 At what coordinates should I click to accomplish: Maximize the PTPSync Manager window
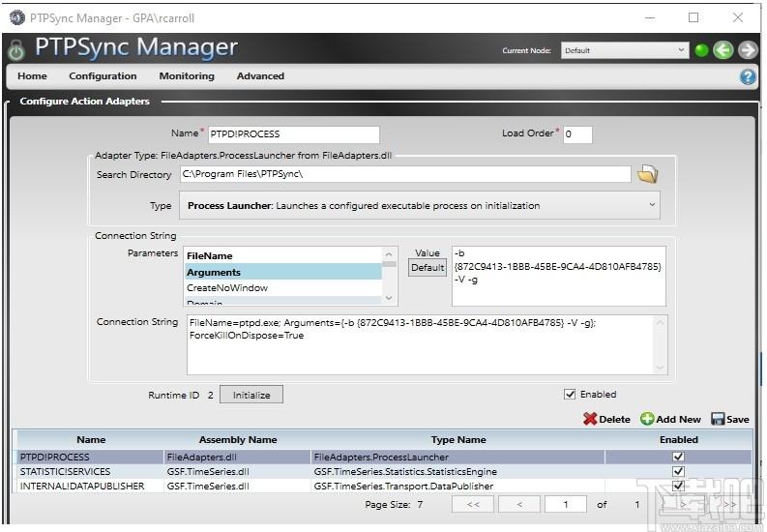point(693,17)
